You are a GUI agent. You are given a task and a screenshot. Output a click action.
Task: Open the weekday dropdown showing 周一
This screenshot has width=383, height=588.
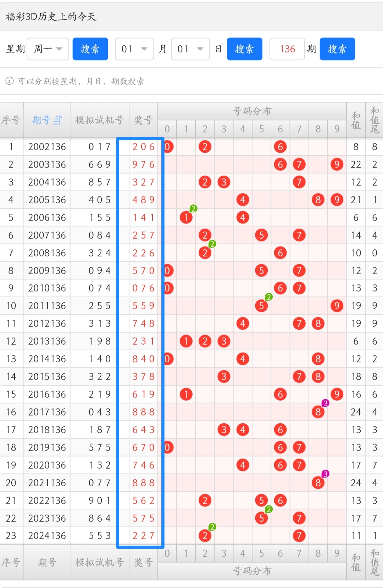[x=48, y=49]
